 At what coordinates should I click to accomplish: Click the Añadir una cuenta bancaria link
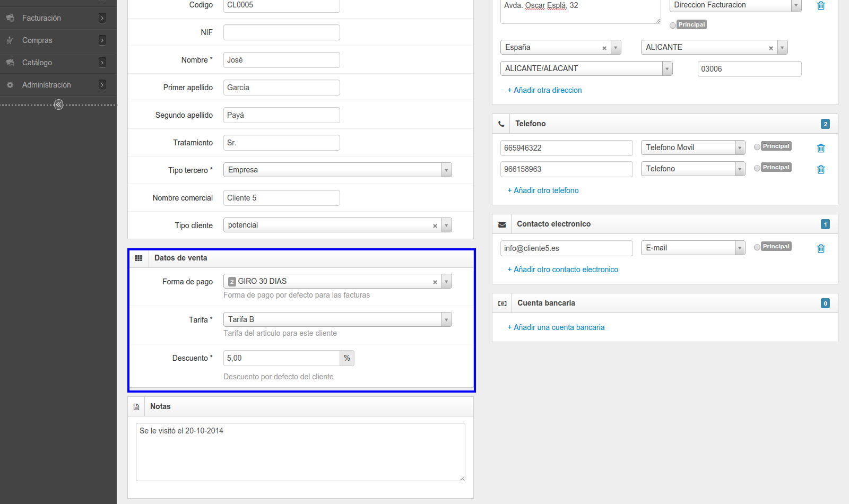556,327
